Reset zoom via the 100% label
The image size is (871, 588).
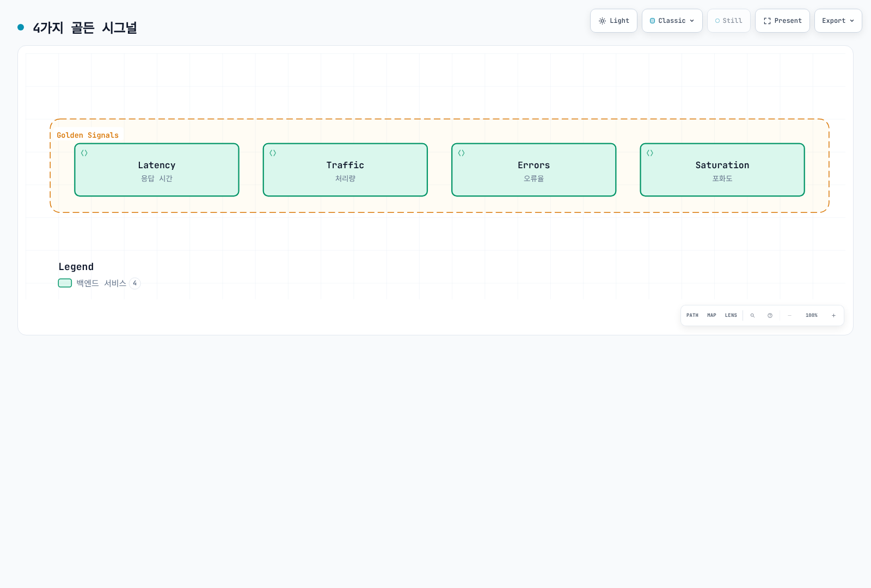click(812, 315)
